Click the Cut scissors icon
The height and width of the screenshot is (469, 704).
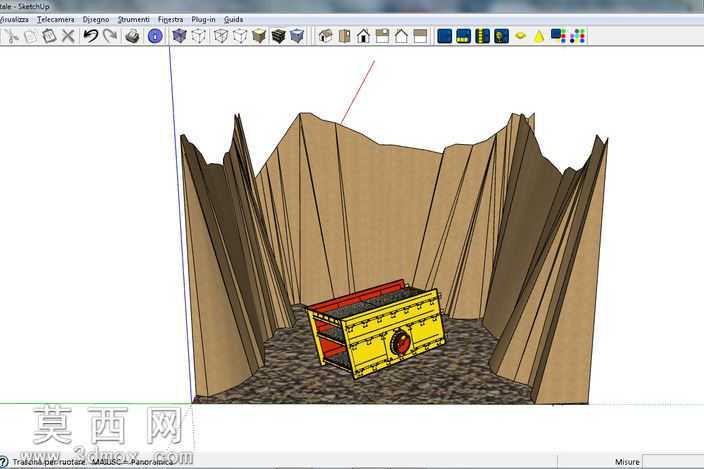pos(12,36)
